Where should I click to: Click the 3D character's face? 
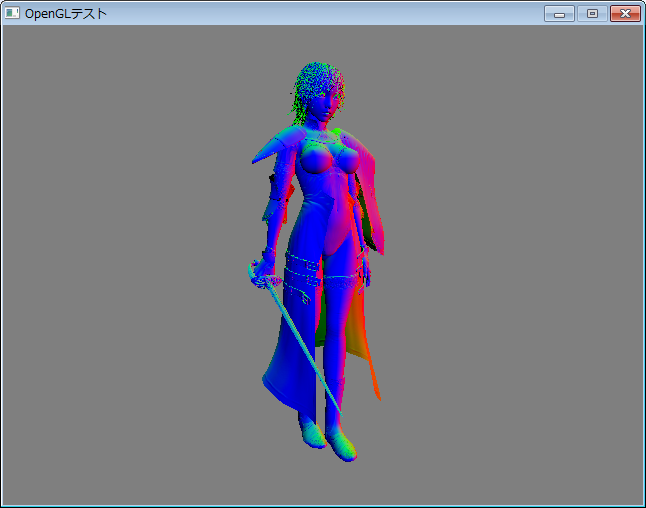(x=327, y=103)
